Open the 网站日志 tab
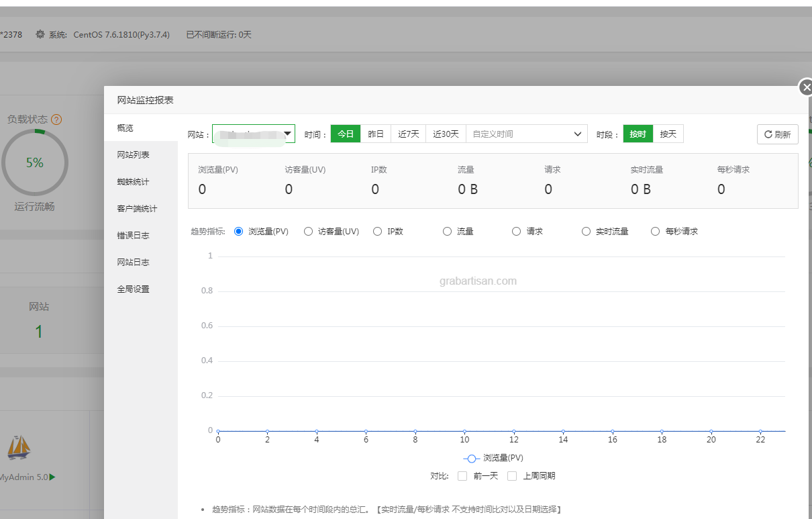 [x=141, y=262]
